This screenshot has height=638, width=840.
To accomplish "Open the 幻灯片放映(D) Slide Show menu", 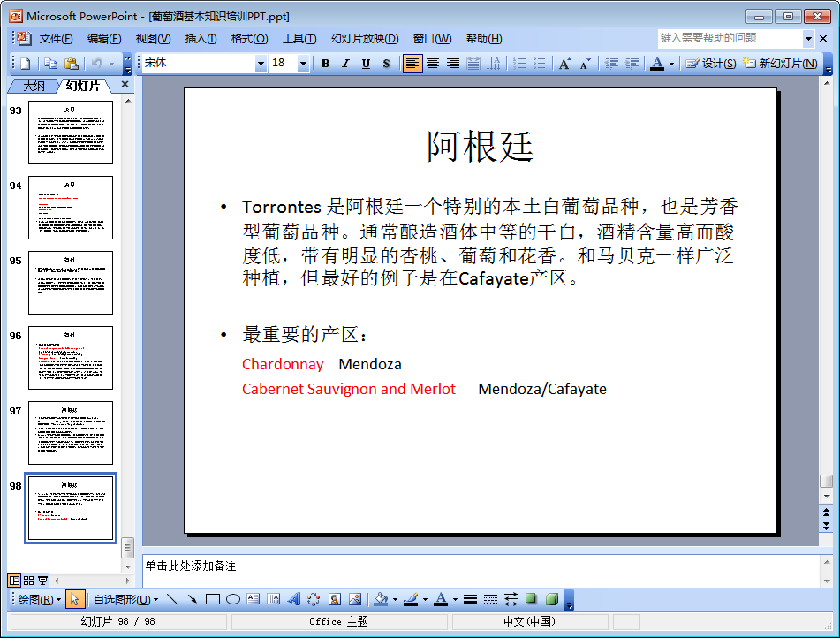I will coord(364,39).
